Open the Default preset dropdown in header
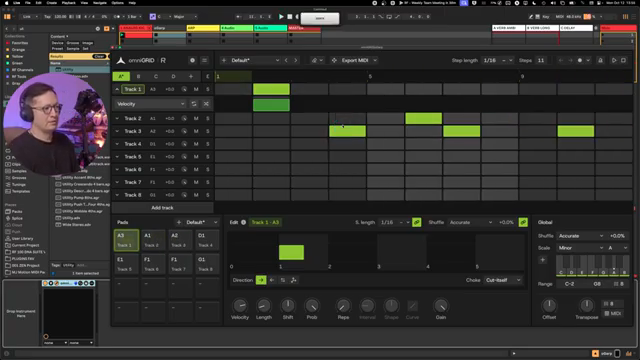 pyautogui.click(x=255, y=60)
